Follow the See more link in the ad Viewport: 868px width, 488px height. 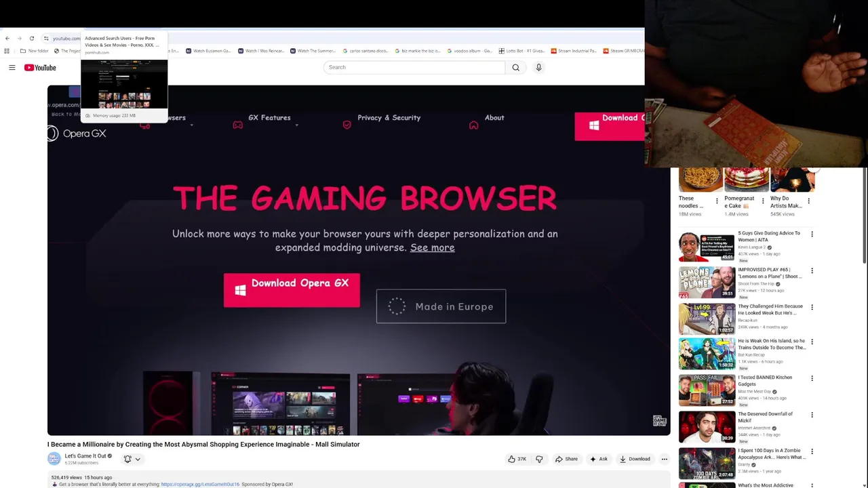pyautogui.click(x=432, y=247)
